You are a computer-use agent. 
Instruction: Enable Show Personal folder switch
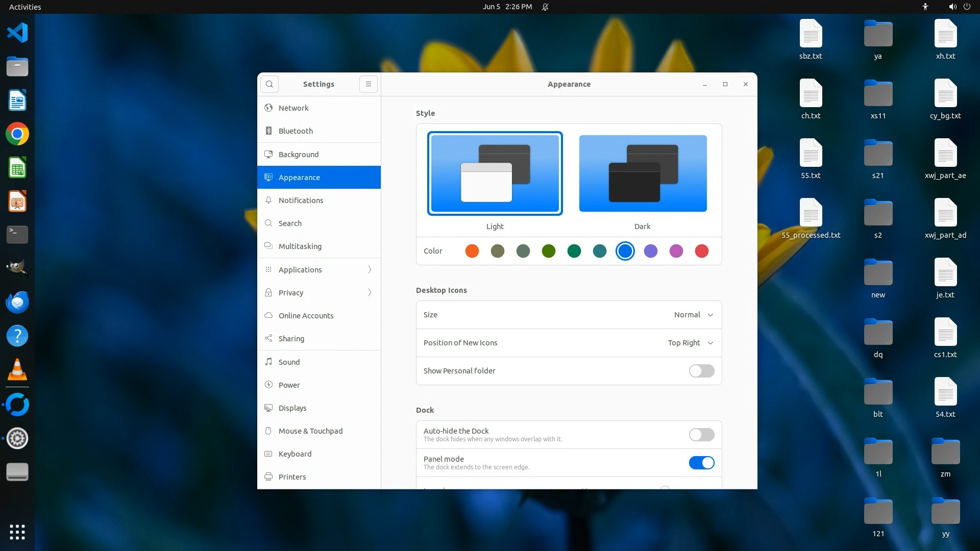[701, 371]
